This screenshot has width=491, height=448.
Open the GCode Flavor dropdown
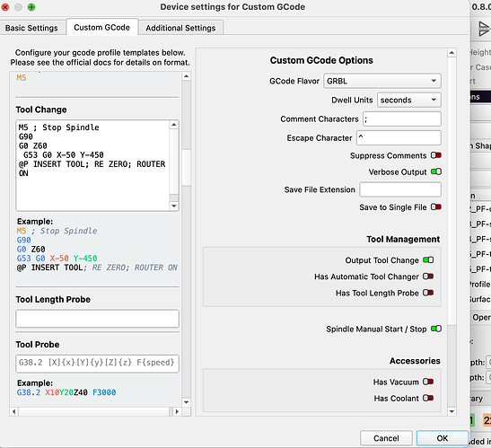coord(382,81)
